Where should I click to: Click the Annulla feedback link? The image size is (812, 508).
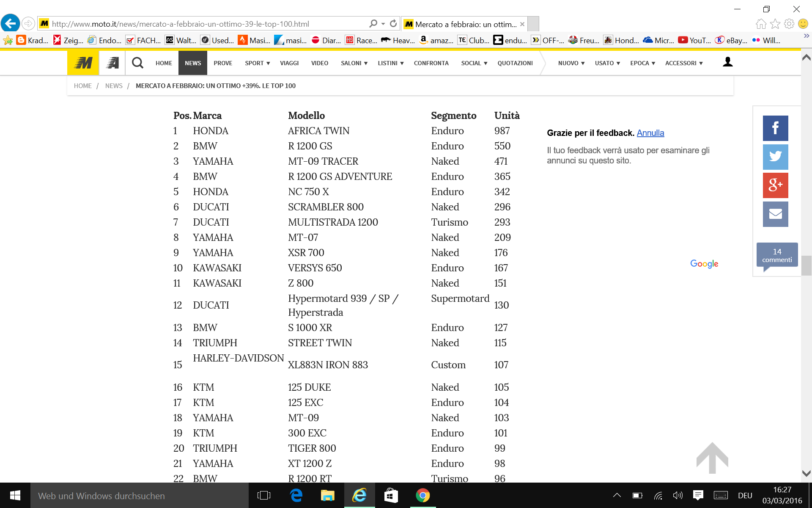coord(650,133)
